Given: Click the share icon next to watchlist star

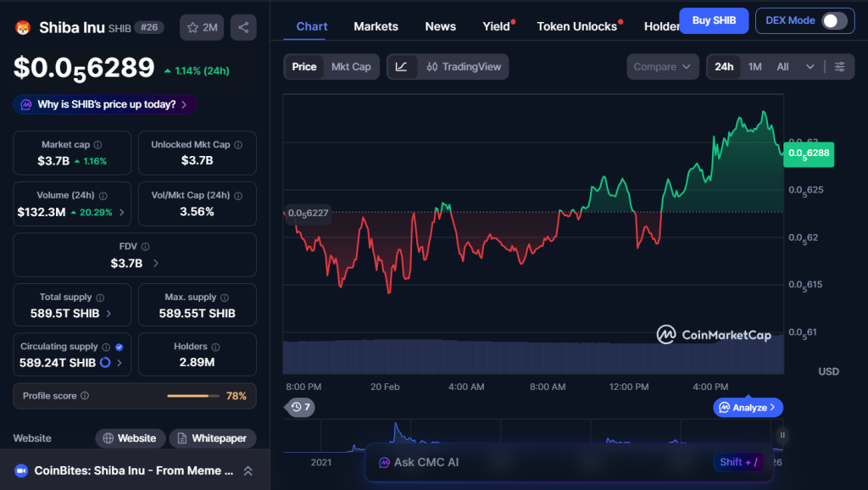Looking at the screenshot, I should [x=243, y=28].
